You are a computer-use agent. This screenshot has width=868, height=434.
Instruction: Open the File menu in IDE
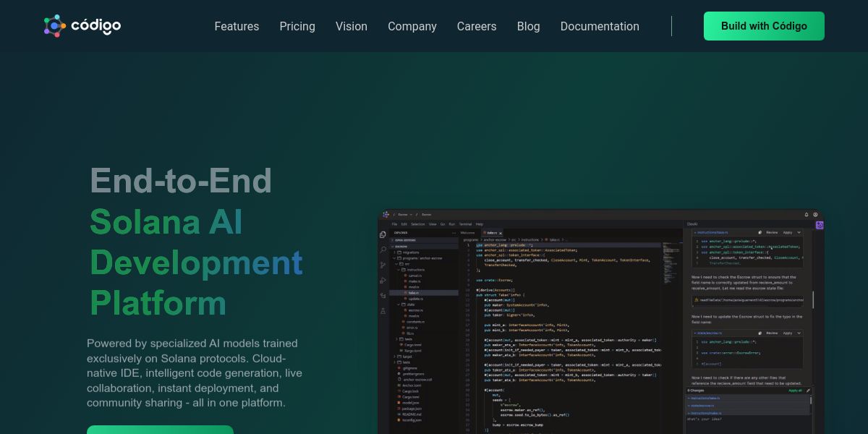point(394,224)
